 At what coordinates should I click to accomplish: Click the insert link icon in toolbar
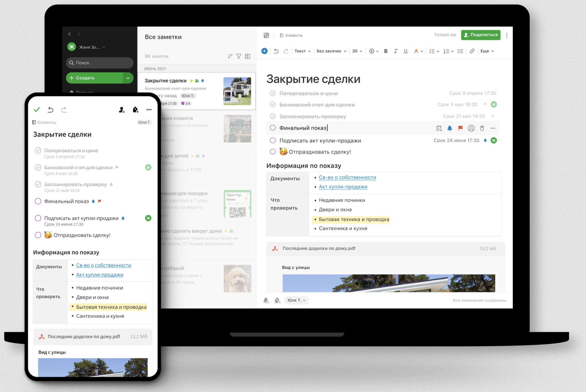tap(472, 51)
